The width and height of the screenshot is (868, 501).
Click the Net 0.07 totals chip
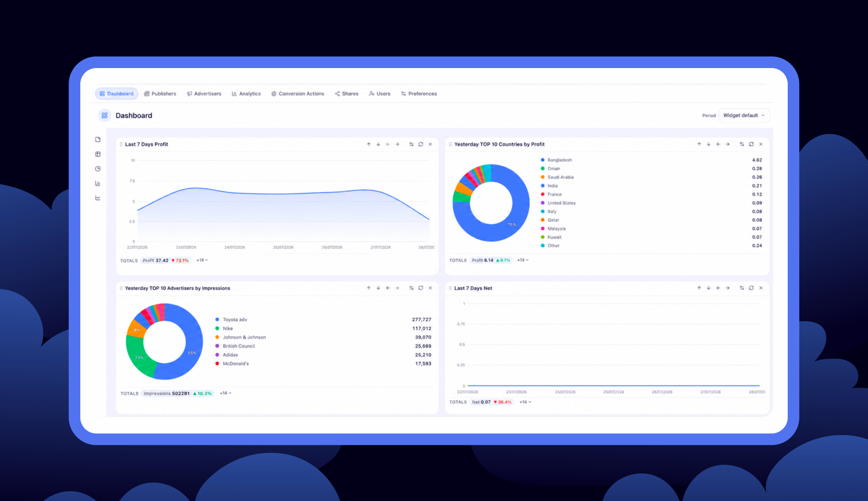(x=492, y=402)
